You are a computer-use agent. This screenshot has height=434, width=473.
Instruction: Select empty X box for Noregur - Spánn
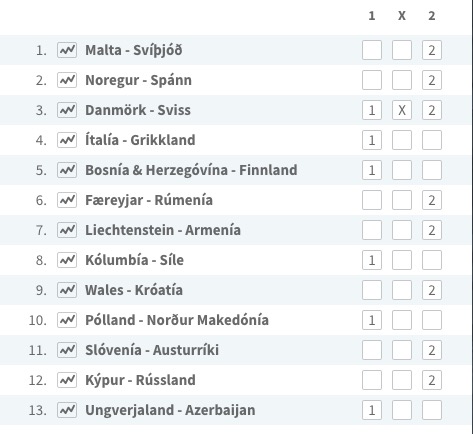(402, 80)
